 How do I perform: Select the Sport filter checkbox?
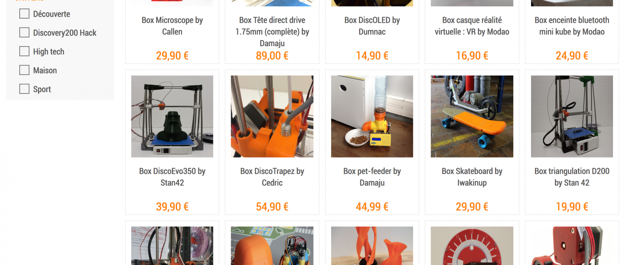click(24, 89)
